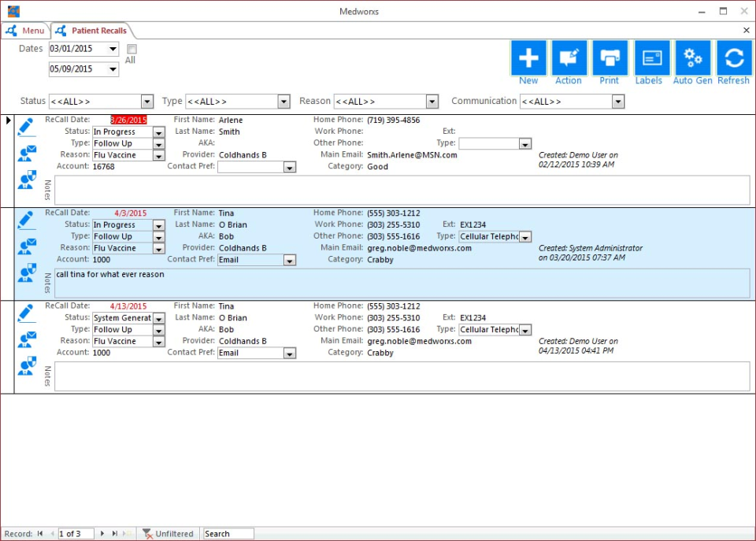The height and width of the screenshot is (541, 756).
Task: Run Auto Gen from the toolbar
Action: pos(692,57)
